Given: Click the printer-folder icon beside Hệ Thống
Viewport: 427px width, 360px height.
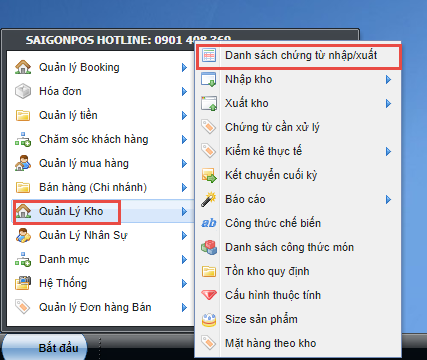Looking at the screenshot, I should pos(23,283).
